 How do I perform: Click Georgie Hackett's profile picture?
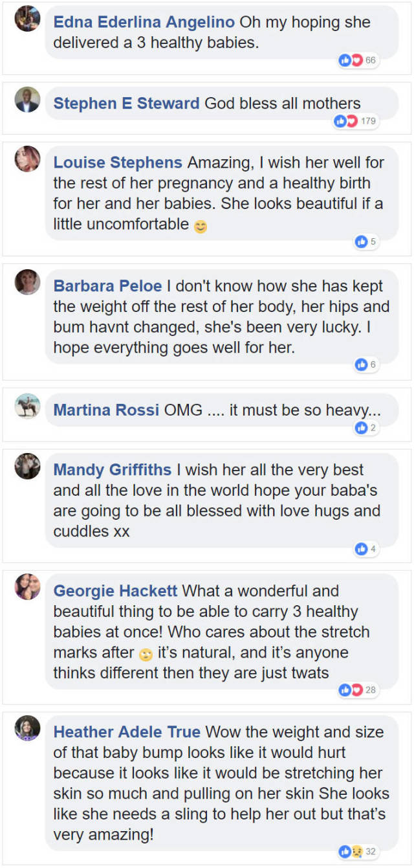[27, 586]
